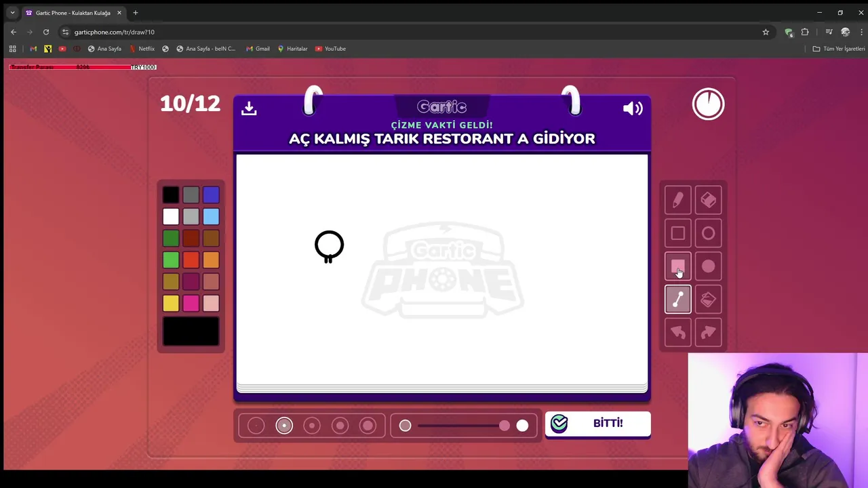This screenshot has width=868, height=488.
Task: Open the YouTube text bookmark
Action: tap(330, 49)
